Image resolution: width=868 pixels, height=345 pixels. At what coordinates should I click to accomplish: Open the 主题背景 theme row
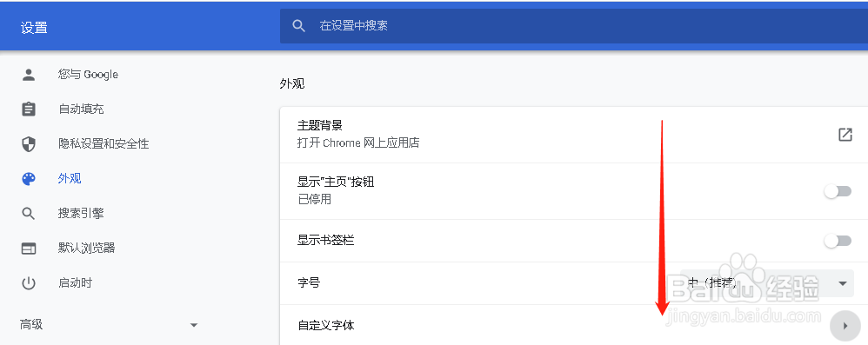click(573, 135)
